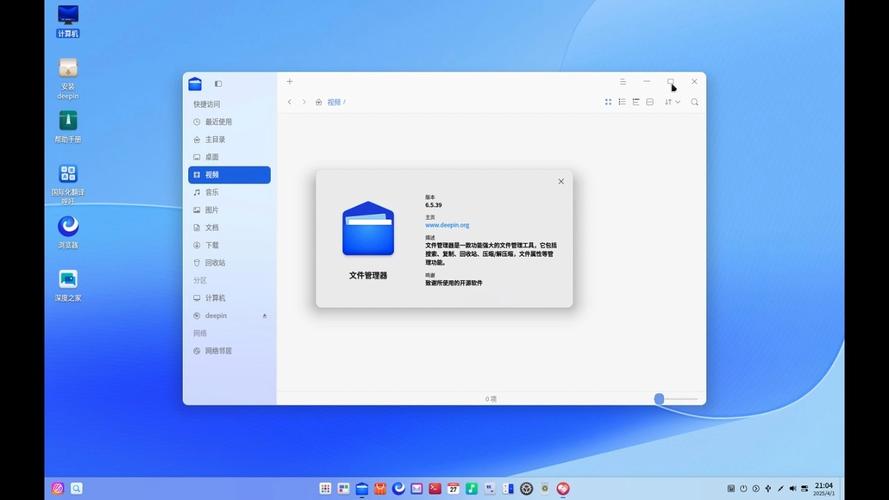The width and height of the screenshot is (889, 500).
Task: Open the launcher grid in the dock
Action: pyautogui.click(x=325, y=488)
